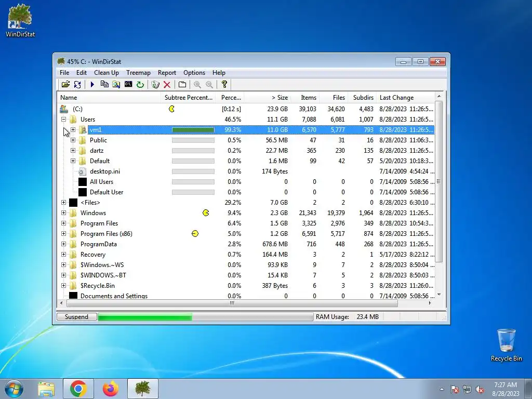Sort by the Name column header
Viewport: 532px width, 399px height.
[109, 98]
